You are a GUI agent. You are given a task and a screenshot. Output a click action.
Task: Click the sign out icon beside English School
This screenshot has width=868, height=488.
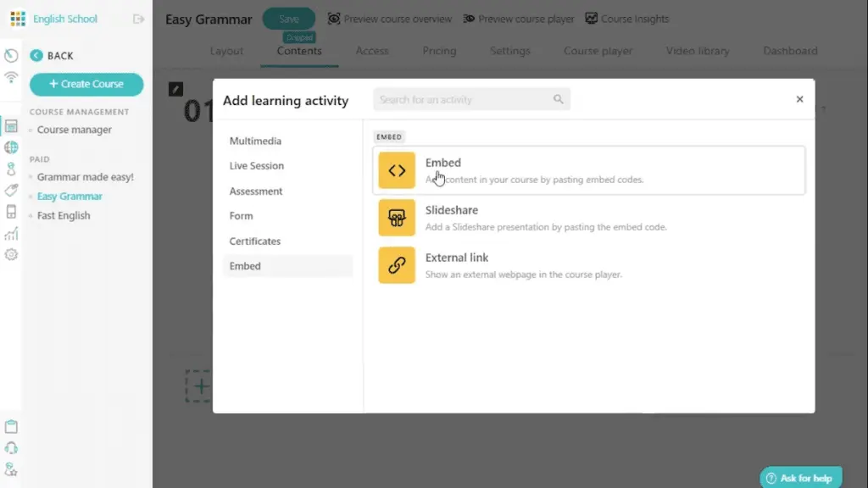pyautogui.click(x=138, y=19)
